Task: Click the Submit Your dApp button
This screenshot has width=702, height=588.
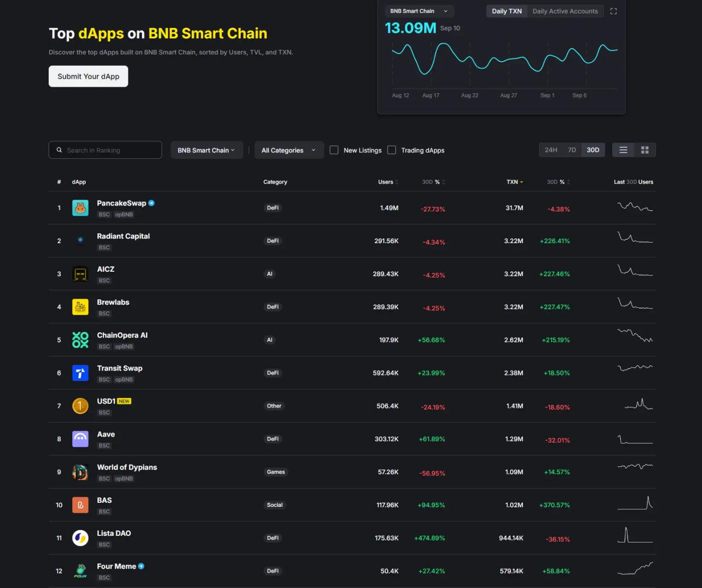Action: 88,76
